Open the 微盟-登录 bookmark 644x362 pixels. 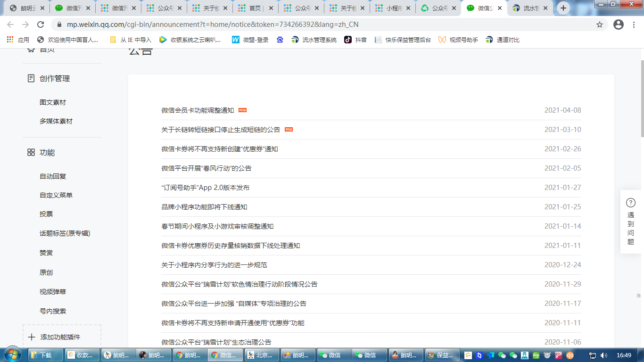coord(250,40)
